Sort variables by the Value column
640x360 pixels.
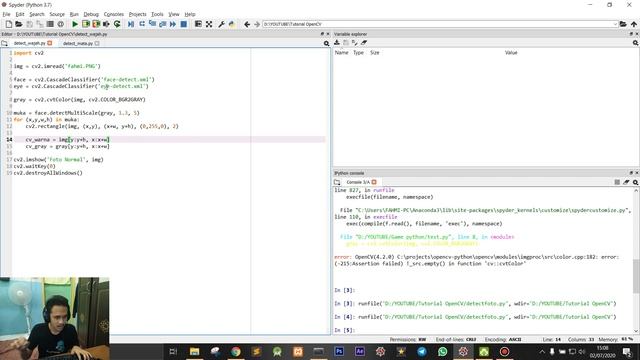coord(511,53)
